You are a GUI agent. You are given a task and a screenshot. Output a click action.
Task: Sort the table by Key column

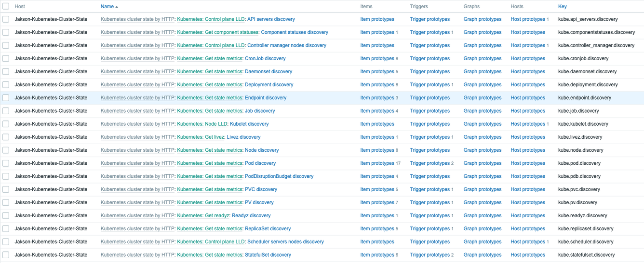(x=562, y=6)
